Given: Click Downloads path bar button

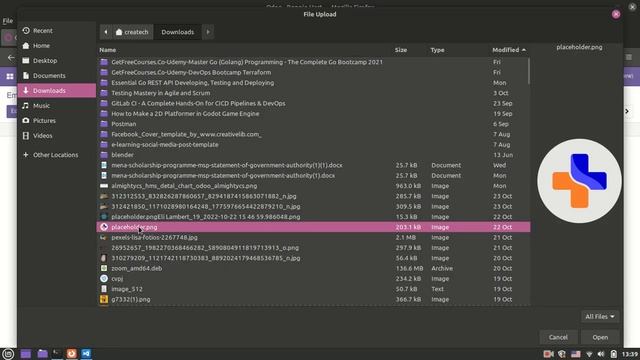Looking at the screenshot, I should tap(178, 32).
